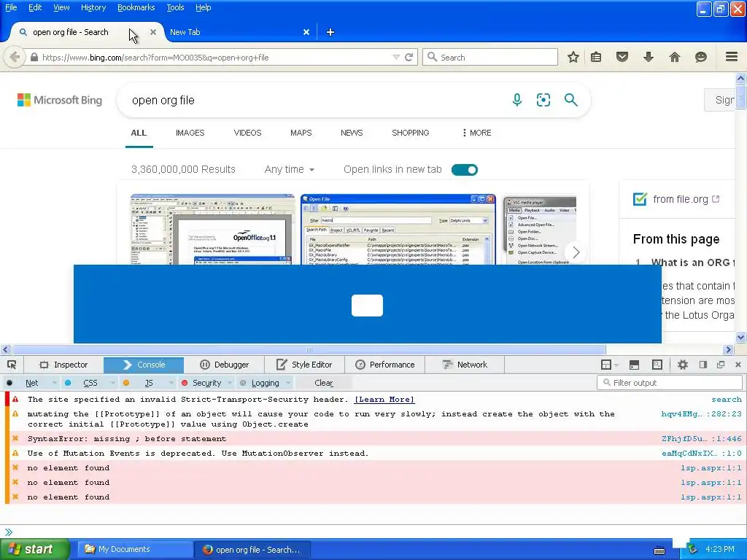Switch to the Debugger tab
The height and width of the screenshot is (560, 747).
[225, 365]
